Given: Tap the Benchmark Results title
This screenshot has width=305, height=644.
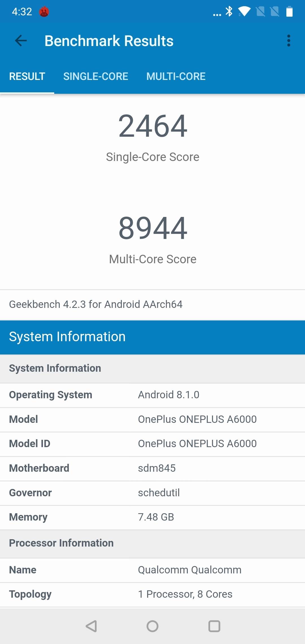Looking at the screenshot, I should click(x=109, y=41).
